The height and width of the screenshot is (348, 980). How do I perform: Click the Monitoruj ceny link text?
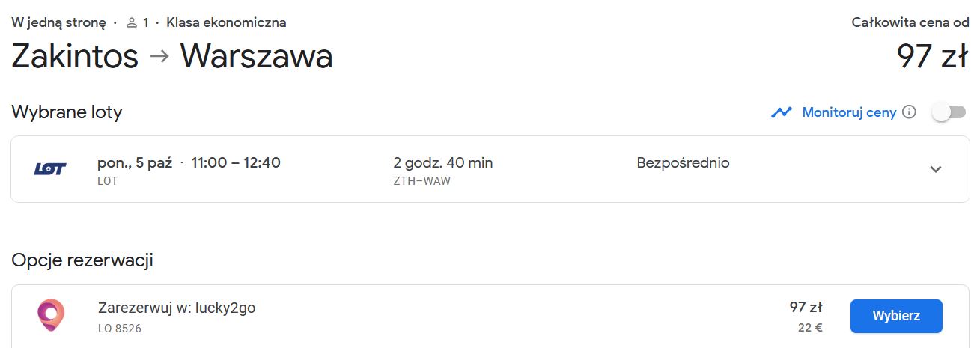tap(849, 112)
